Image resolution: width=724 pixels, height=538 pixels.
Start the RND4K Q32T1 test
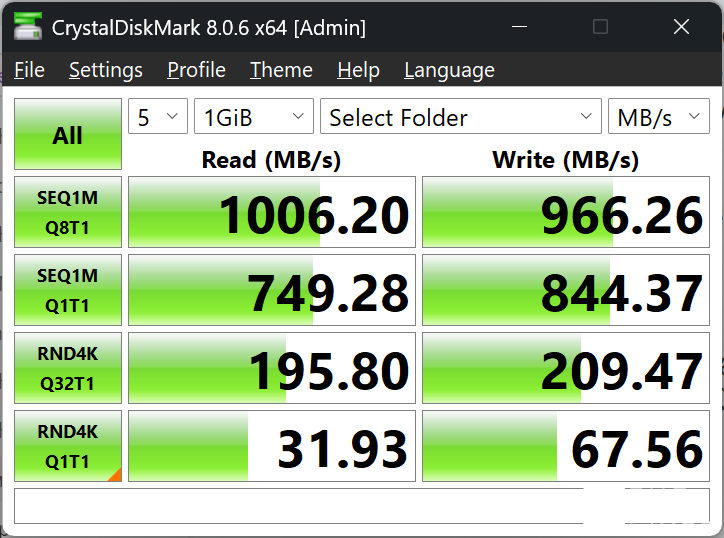point(68,368)
